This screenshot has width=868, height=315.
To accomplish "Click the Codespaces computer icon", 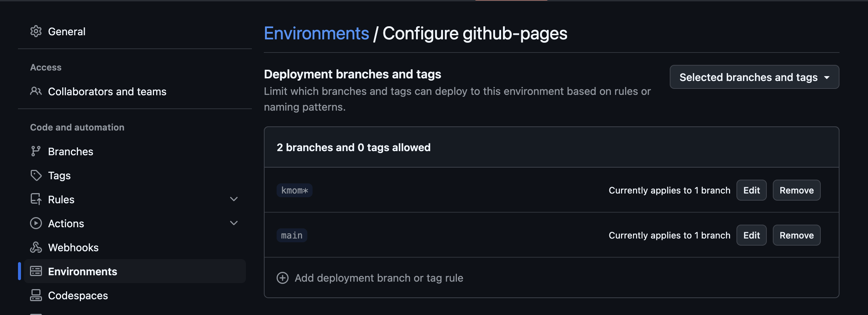I will (x=36, y=295).
